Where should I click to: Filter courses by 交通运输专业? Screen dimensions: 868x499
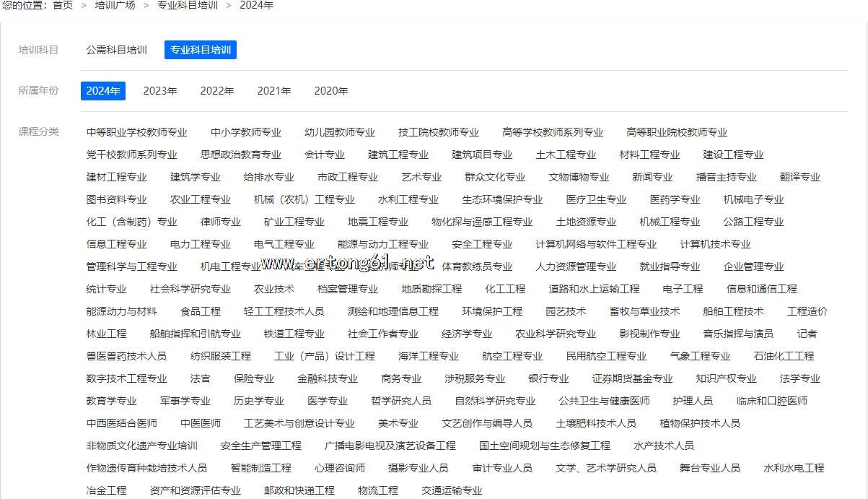coord(452,490)
